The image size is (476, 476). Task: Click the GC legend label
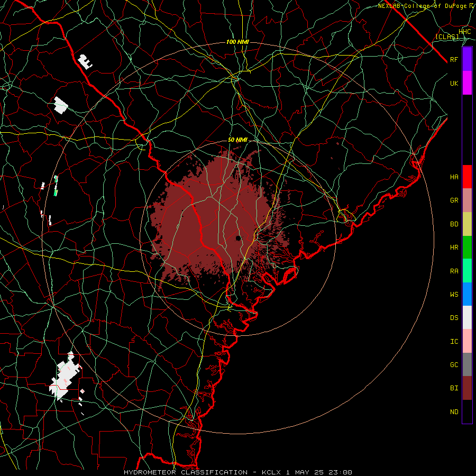coord(454,365)
